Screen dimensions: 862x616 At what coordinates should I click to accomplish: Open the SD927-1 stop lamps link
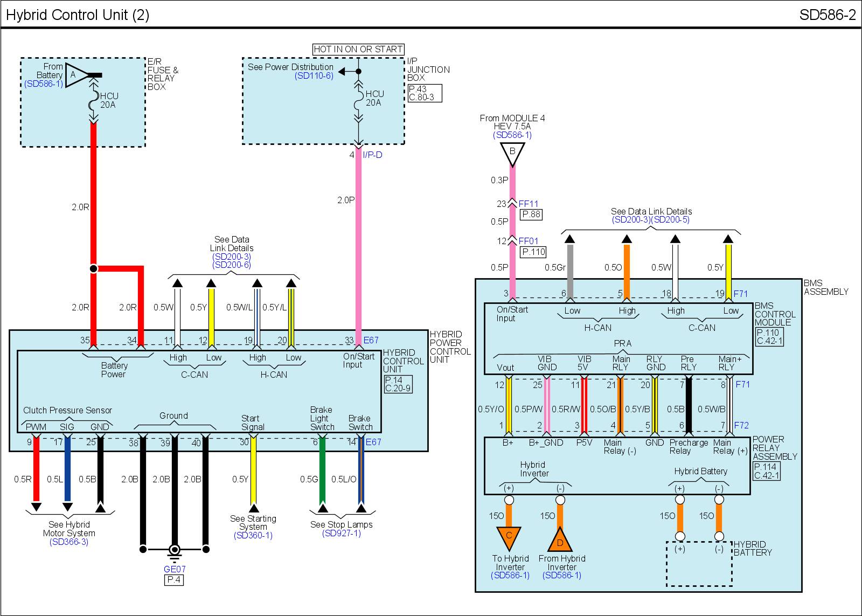[x=342, y=534]
